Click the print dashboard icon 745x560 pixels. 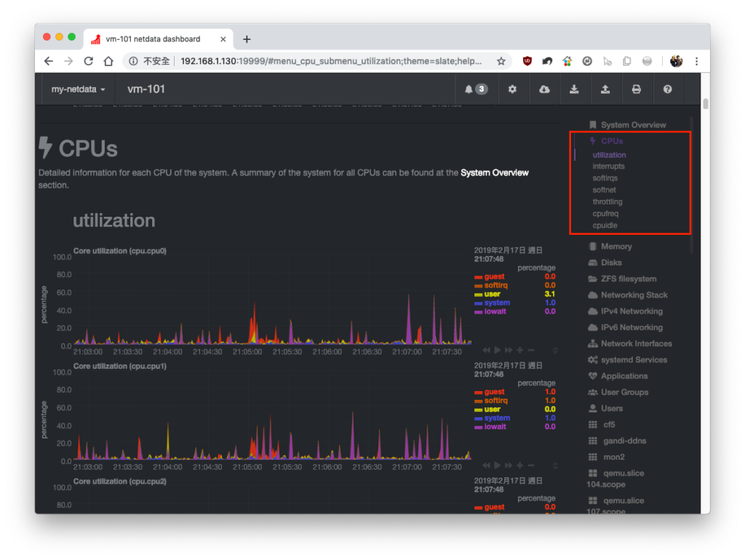pyautogui.click(x=636, y=89)
